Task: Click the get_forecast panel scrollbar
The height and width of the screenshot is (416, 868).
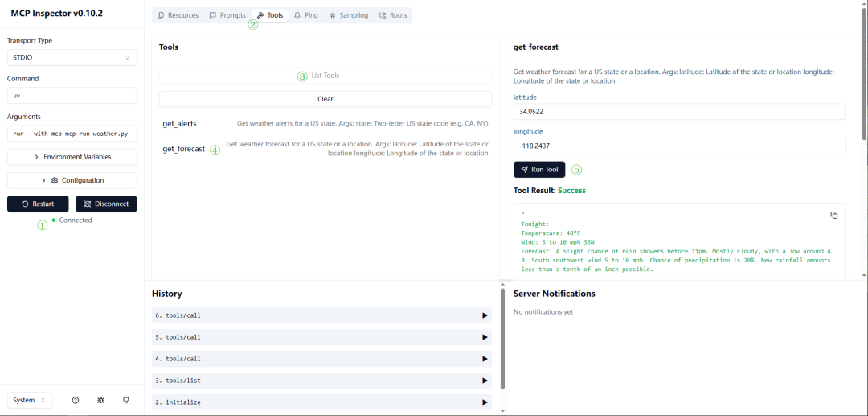Action: coord(864,75)
